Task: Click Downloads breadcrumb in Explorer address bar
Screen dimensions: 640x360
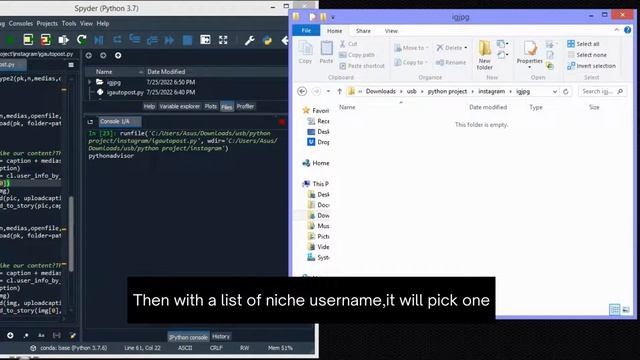Action: pyautogui.click(x=380, y=91)
